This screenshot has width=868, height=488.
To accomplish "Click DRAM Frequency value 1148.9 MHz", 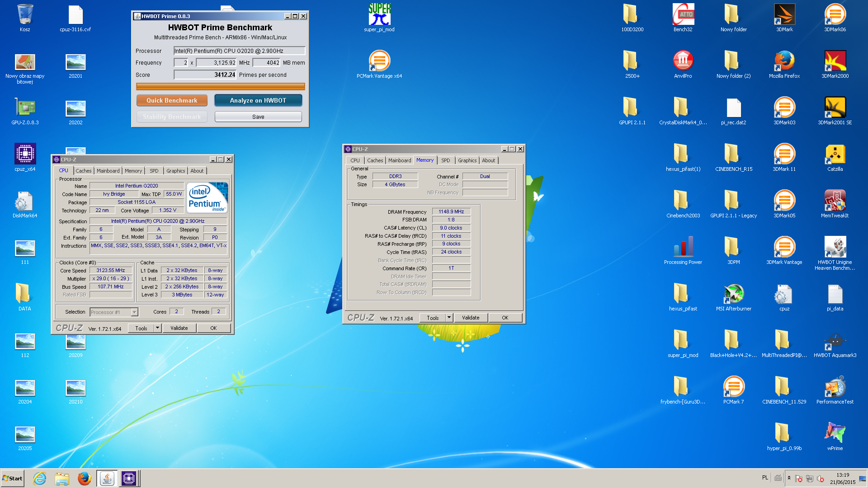I will point(451,211).
